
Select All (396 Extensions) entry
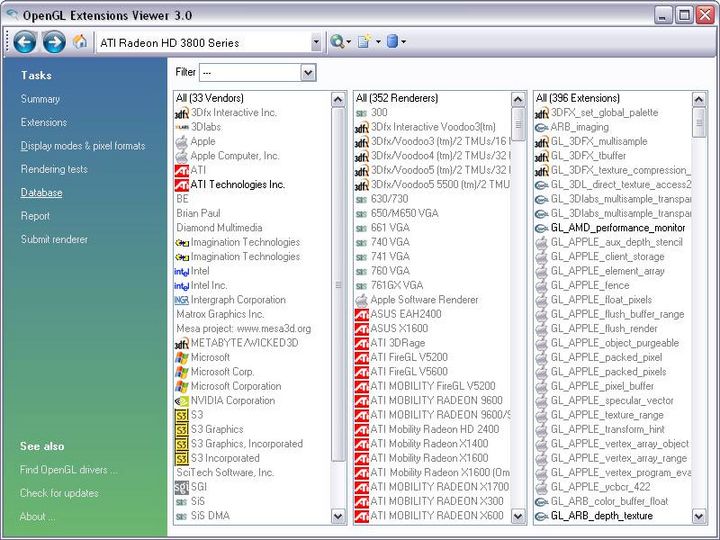(x=578, y=98)
